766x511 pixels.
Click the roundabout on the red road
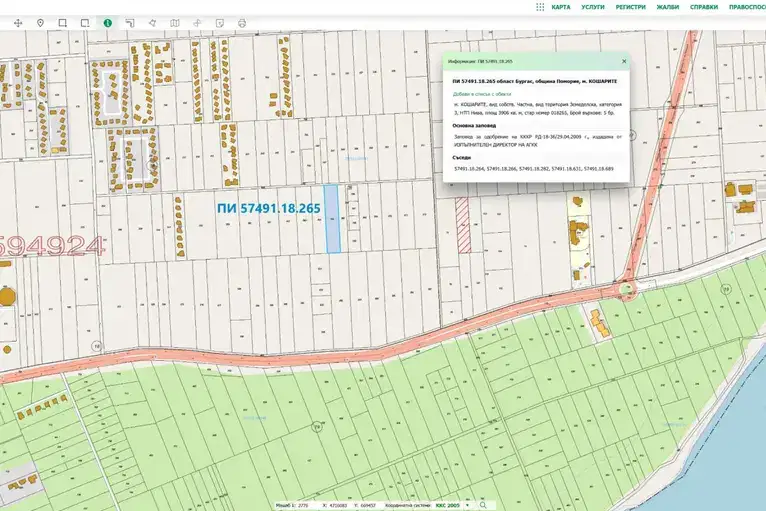coord(626,289)
